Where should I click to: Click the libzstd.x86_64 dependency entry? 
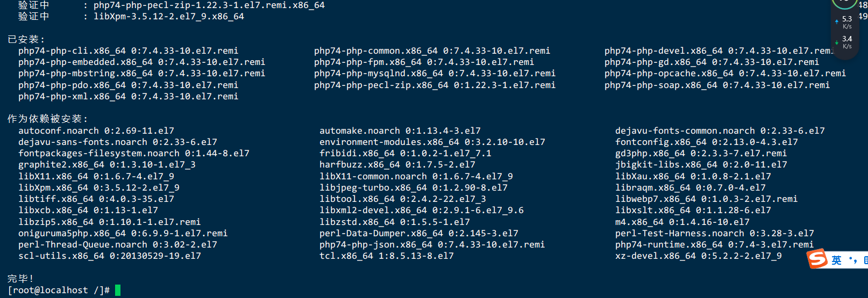click(x=395, y=222)
